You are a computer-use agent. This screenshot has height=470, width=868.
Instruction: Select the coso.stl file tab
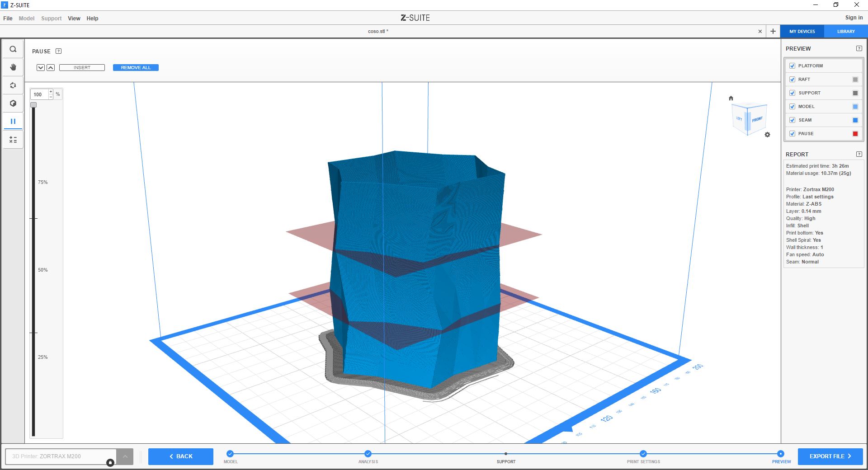378,31
